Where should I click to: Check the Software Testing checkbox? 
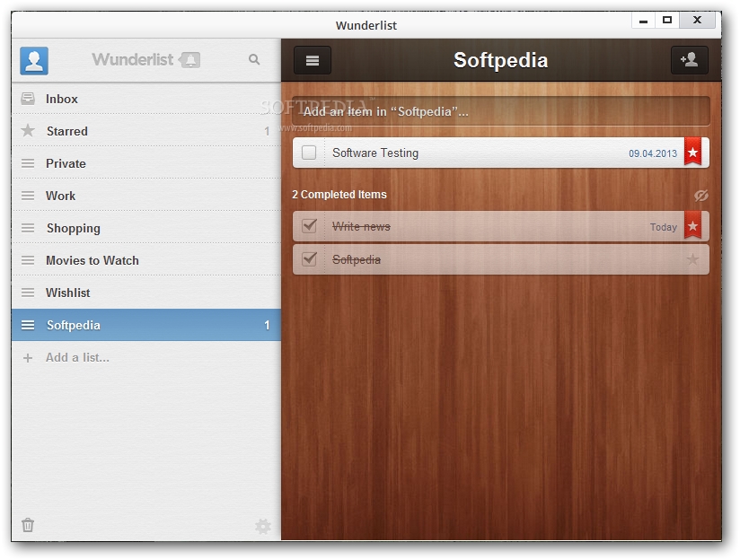309,153
